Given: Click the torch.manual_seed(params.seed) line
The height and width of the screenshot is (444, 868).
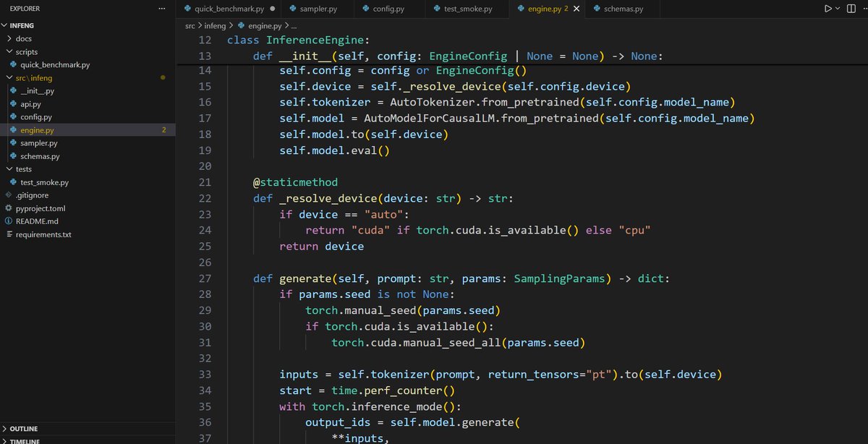Looking at the screenshot, I should click(x=403, y=310).
